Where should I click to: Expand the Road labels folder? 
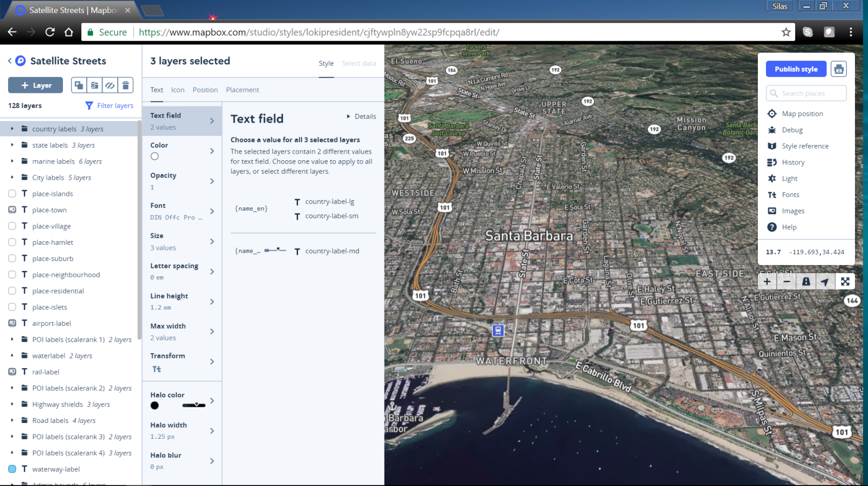(12, 420)
